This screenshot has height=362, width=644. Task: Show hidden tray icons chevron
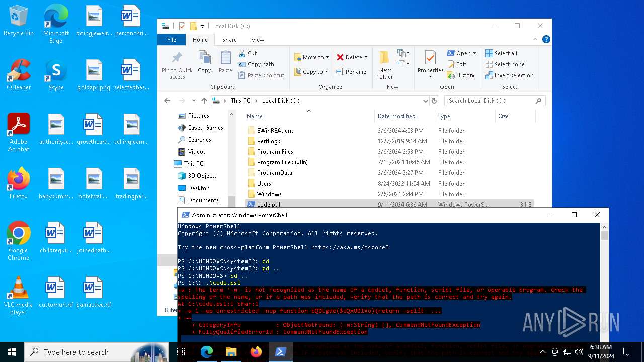coord(543,352)
